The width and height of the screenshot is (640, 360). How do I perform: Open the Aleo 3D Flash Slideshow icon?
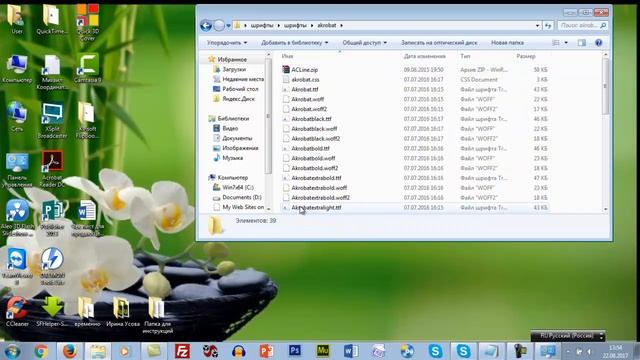click(x=17, y=218)
